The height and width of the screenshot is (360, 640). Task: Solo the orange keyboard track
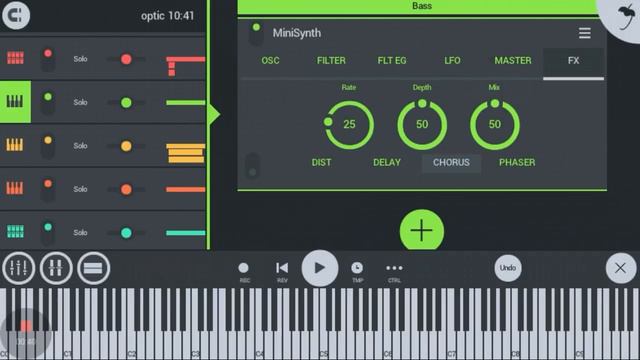(x=80, y=189)
